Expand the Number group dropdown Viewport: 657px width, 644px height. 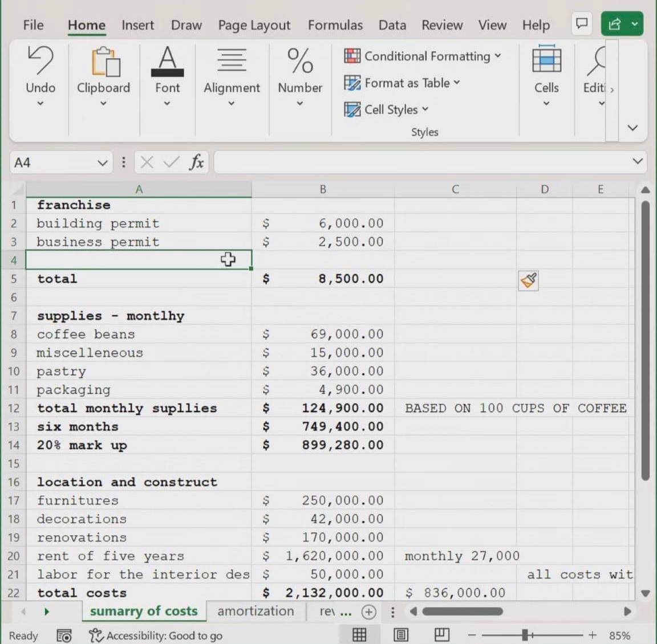tap(299, 103)
